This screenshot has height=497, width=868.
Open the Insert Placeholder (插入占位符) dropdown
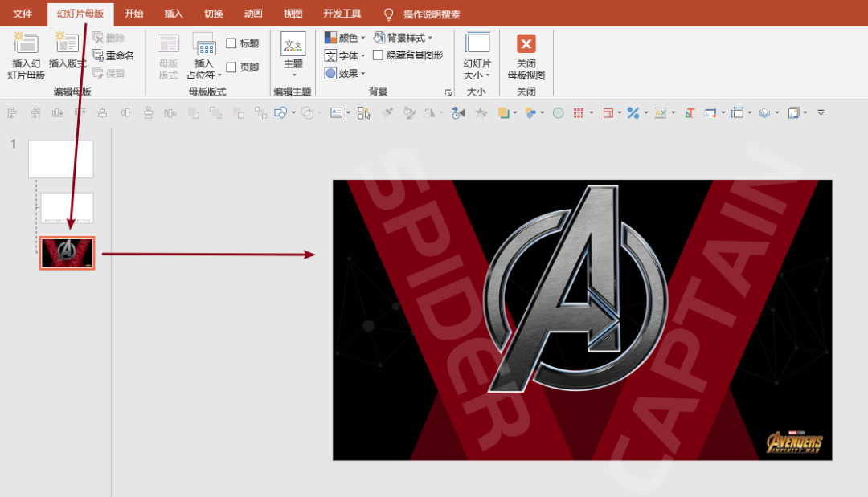coord(203,56)
